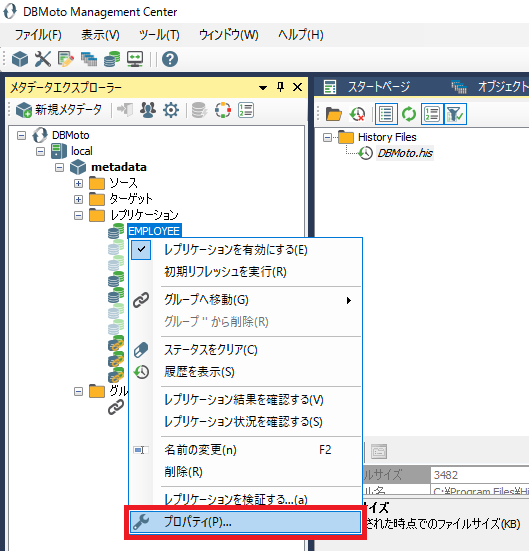
Task: Click the metadata cube icon in main toolbar
Action: point(20,59)
